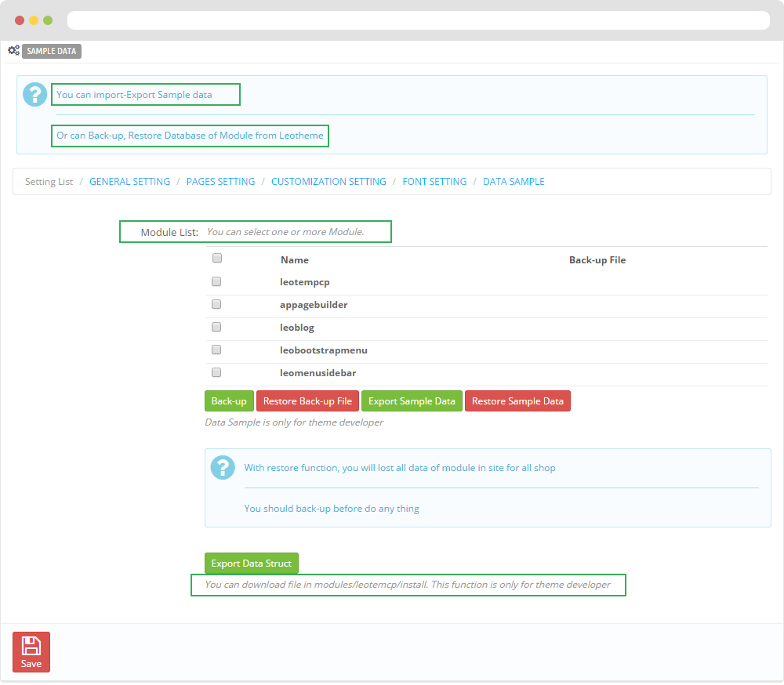Go to Customization Setting tab
The image size is (784, 685).
pos(328,182)
